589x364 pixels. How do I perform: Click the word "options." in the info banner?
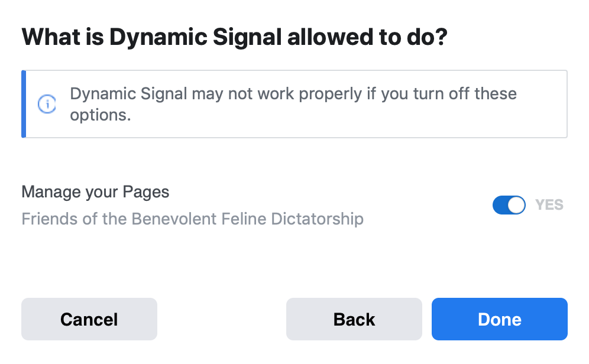click(101, 115)
